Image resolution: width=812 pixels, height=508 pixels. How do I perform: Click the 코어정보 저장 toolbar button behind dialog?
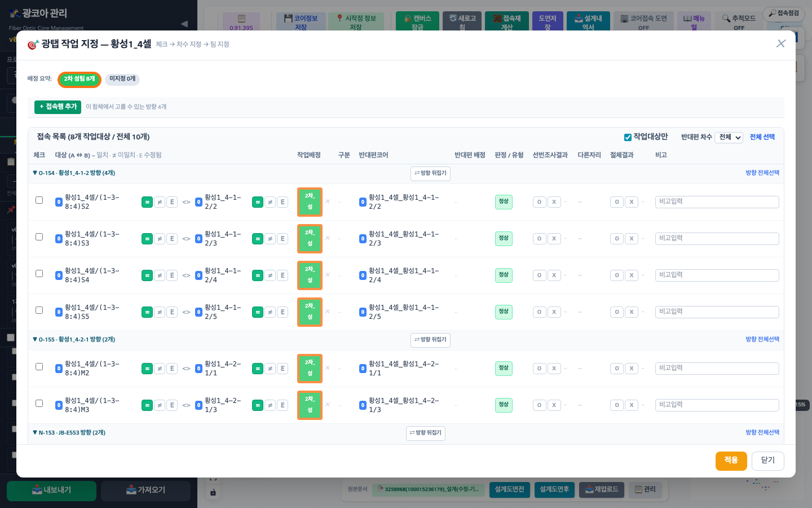click(301, 22)
